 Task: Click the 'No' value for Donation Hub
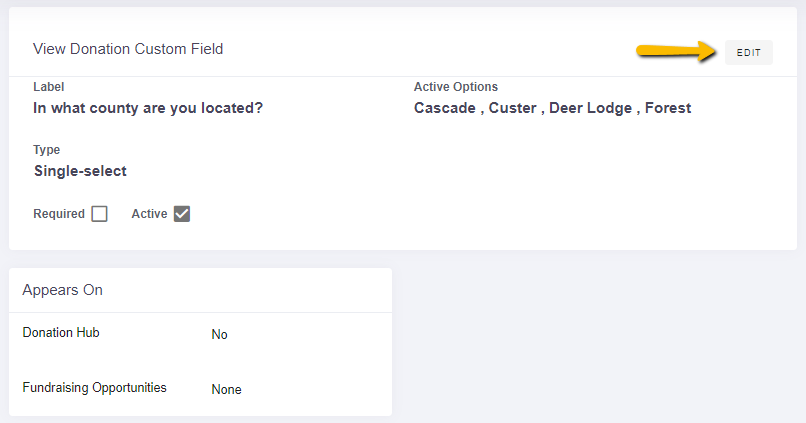coord(219,335)
